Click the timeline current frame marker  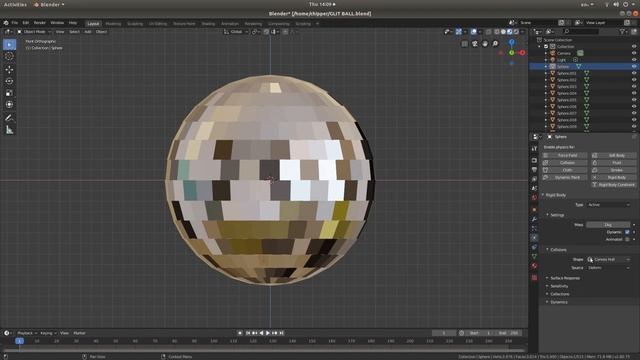19,341
